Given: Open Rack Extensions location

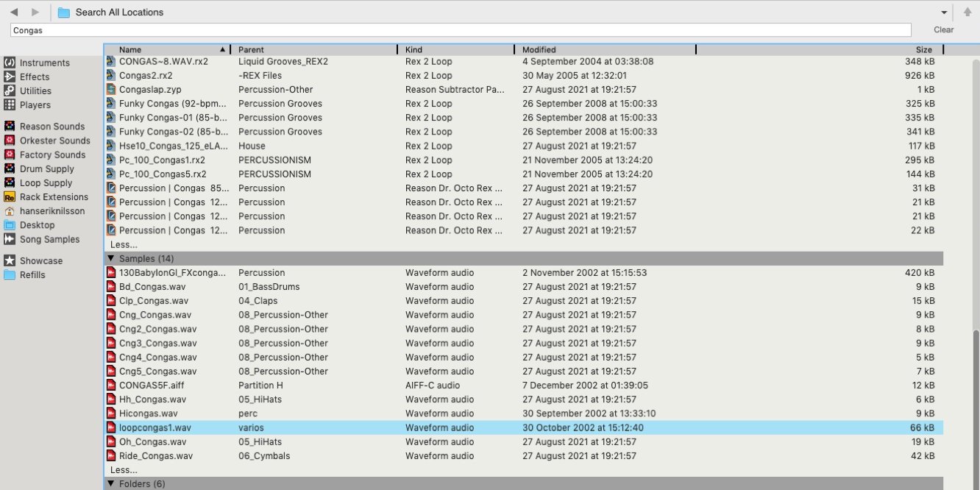Looking at the screenshot, I should coord(53,197).
